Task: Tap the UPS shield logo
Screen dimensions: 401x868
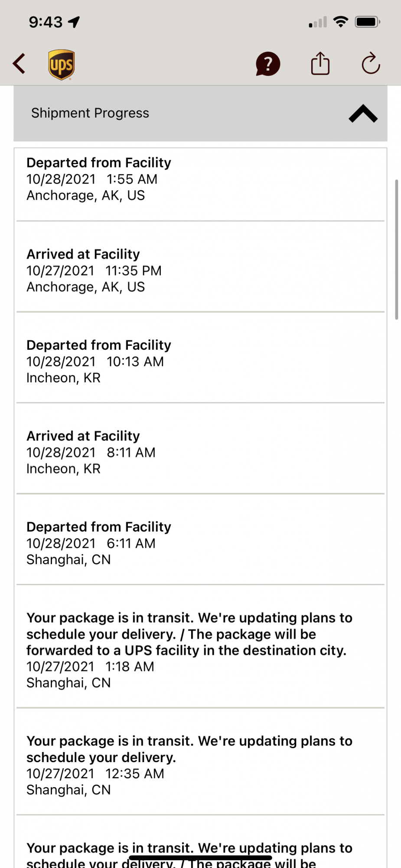Action: pos(61,65)
